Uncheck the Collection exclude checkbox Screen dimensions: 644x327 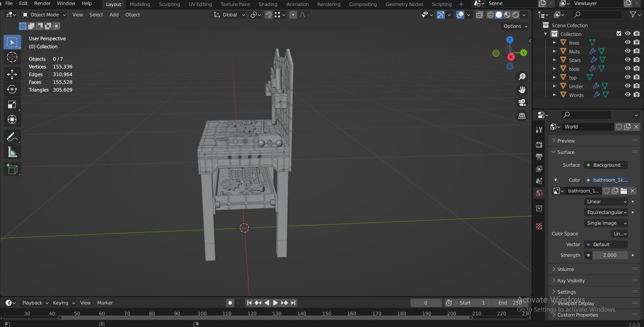point(619,34)
